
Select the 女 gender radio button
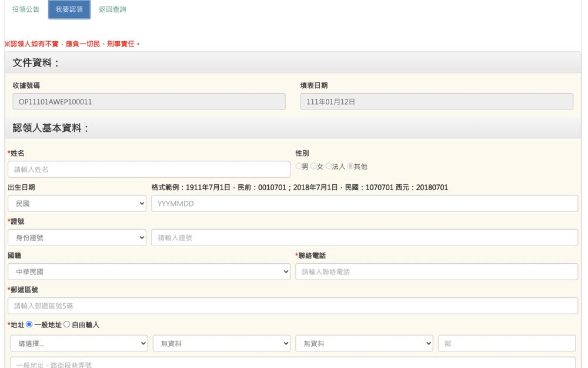coord(313,167)
